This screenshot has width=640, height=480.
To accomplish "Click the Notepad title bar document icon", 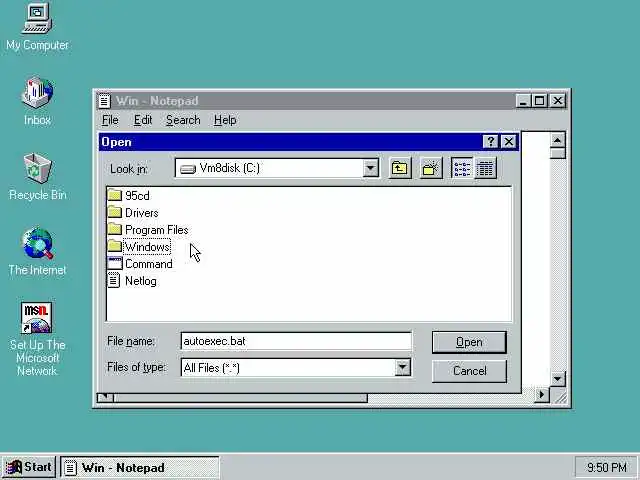I will click(104, 101).
